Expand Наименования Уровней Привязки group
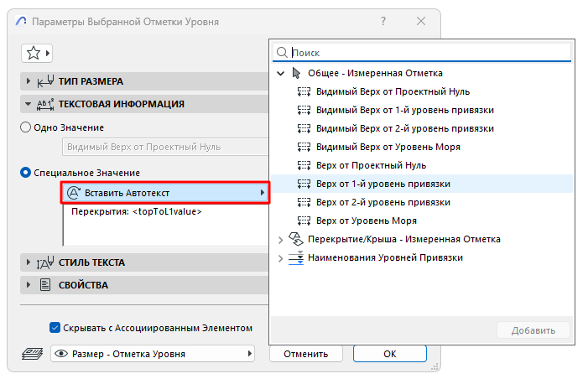The height and width of the screenshot is (379, 588). pyautogui.click(x=280, y=258)
